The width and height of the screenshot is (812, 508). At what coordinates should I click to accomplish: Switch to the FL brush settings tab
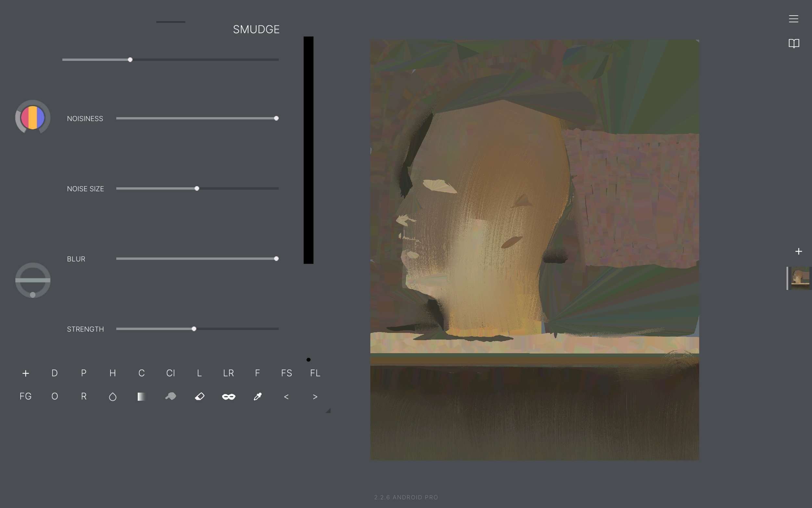coord(314,373)
